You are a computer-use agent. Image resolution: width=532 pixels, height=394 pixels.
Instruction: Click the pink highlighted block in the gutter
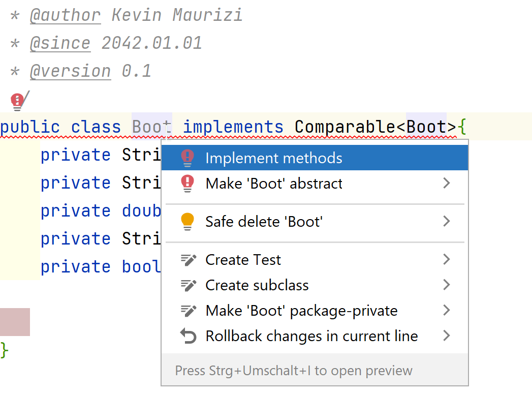tap(15, 322)
